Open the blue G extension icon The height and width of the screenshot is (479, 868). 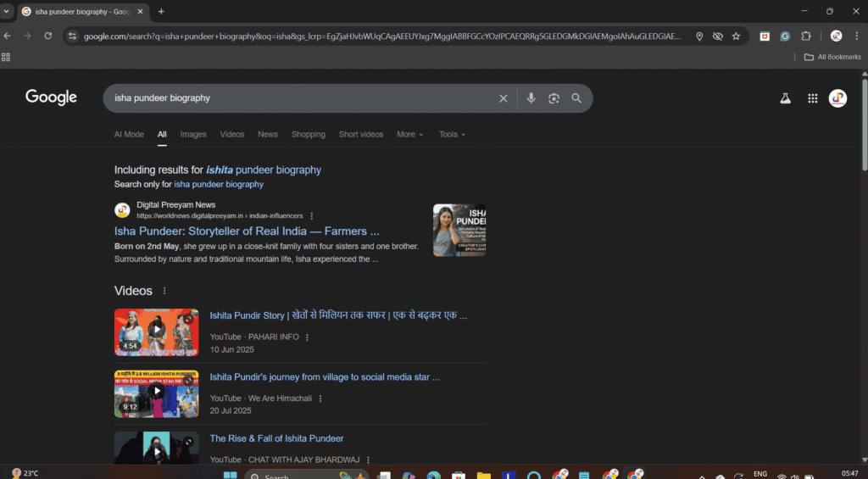[x=785, y=36]
